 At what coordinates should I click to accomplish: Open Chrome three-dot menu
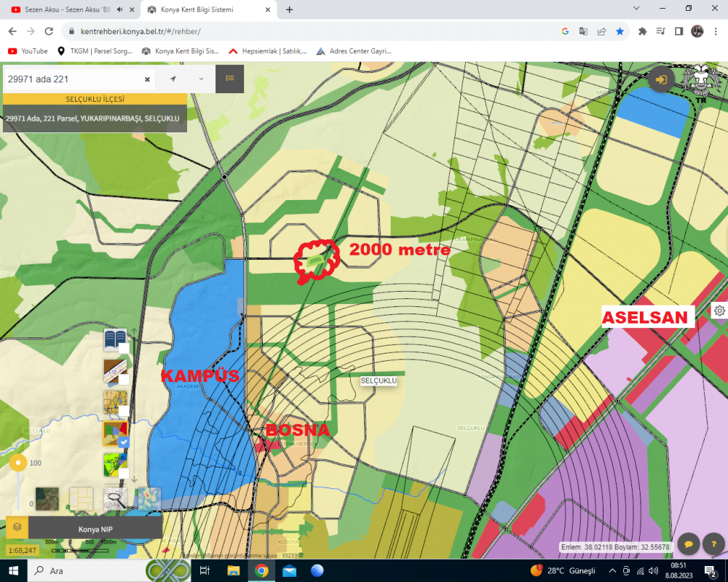coord(716,31)
